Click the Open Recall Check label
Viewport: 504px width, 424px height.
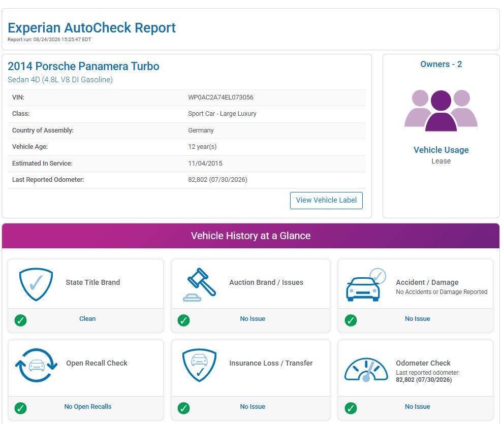(x=97, y=363)
